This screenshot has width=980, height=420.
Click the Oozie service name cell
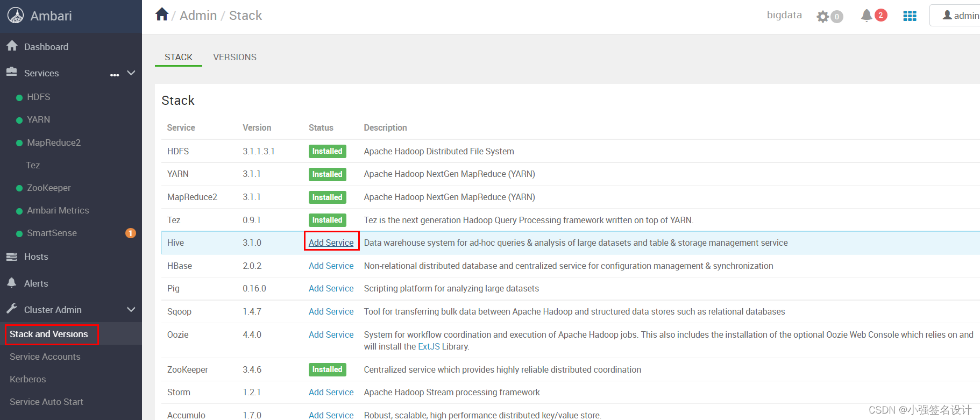[x=178, y=334]
